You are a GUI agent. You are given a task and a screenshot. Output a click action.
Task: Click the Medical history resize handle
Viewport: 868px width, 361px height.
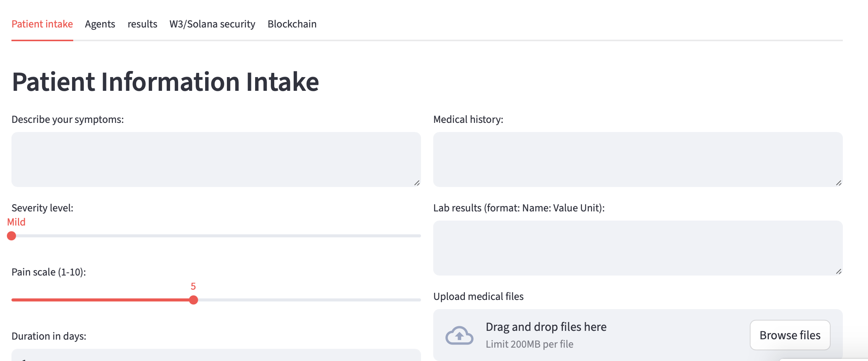coord(839,183)
